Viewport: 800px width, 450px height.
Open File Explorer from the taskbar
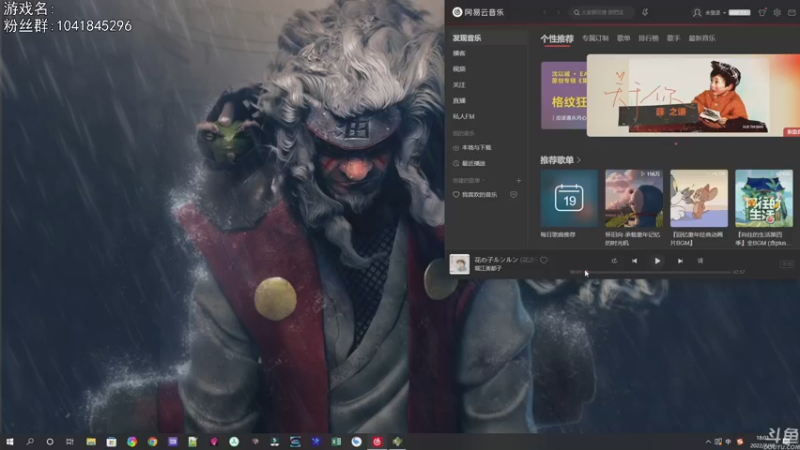point(91,442)
